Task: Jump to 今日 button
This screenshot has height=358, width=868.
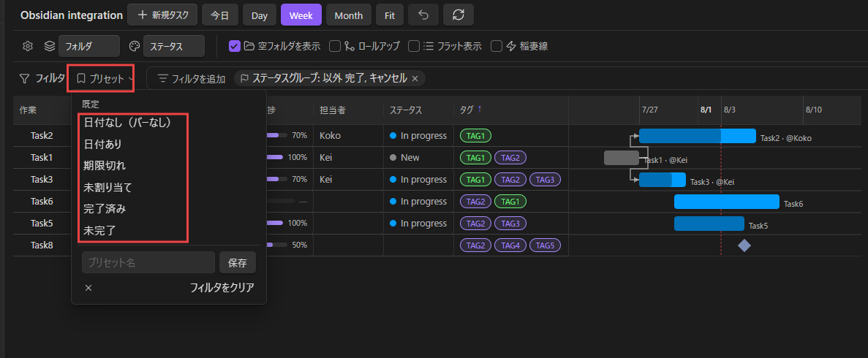Action: tap(220, 15)
